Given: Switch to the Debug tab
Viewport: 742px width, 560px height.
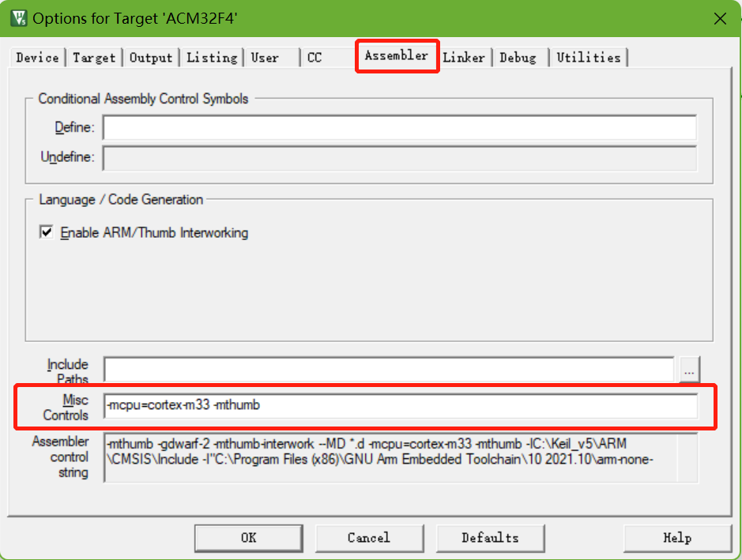Looking at the screenshot, I should pos(518,58).
